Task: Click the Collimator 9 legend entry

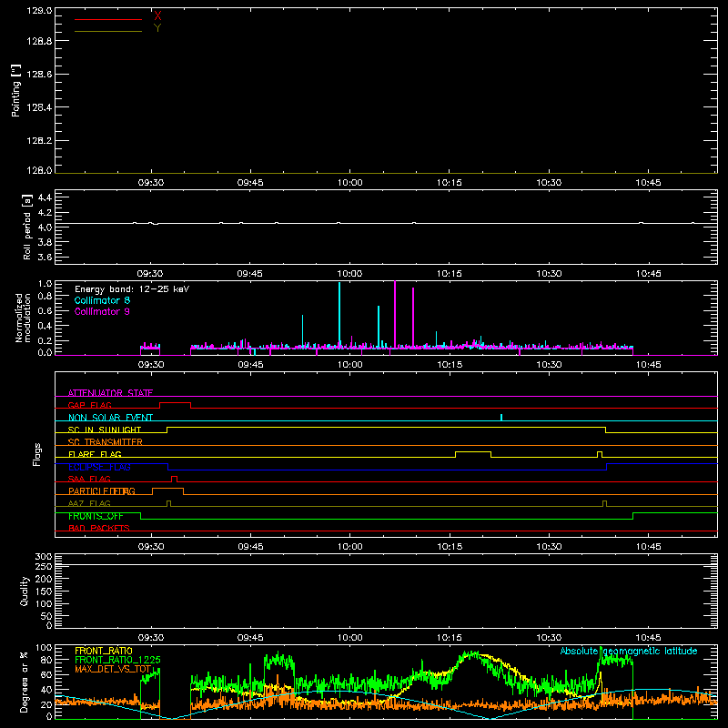Action: (102, 311)
